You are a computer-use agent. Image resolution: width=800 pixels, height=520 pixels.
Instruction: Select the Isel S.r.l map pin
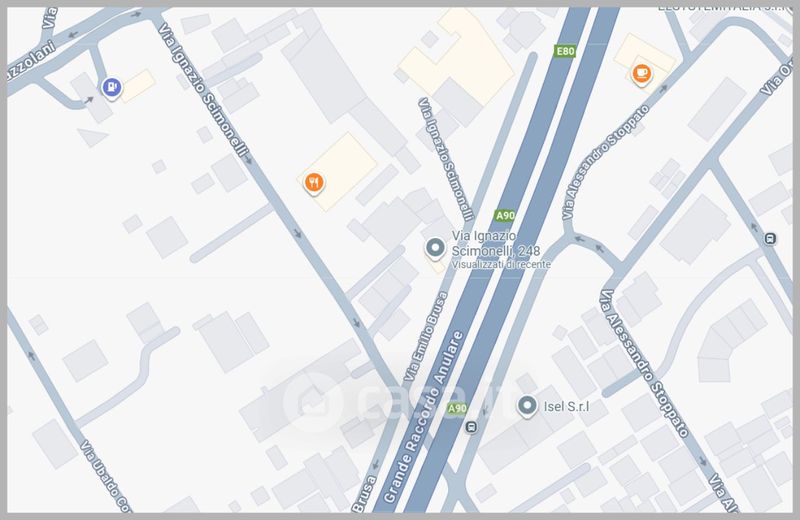point(527,407)
